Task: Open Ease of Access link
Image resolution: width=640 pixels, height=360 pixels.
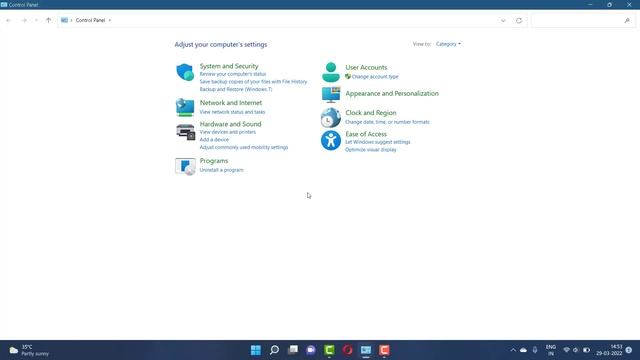Action: (x=366, y=134)
